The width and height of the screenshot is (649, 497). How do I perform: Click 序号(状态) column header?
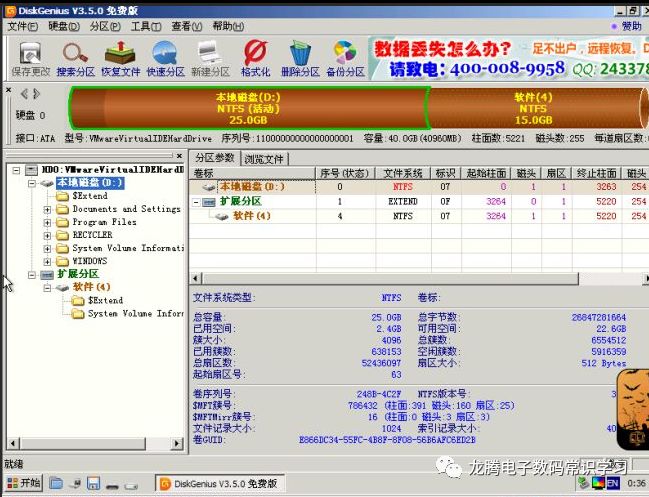[x=345, y=173]
